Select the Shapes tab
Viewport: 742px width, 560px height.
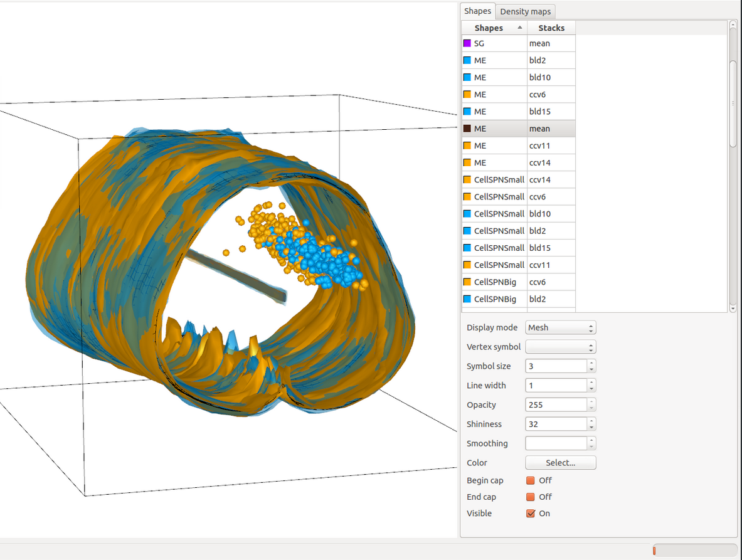(x=477, y=11)
